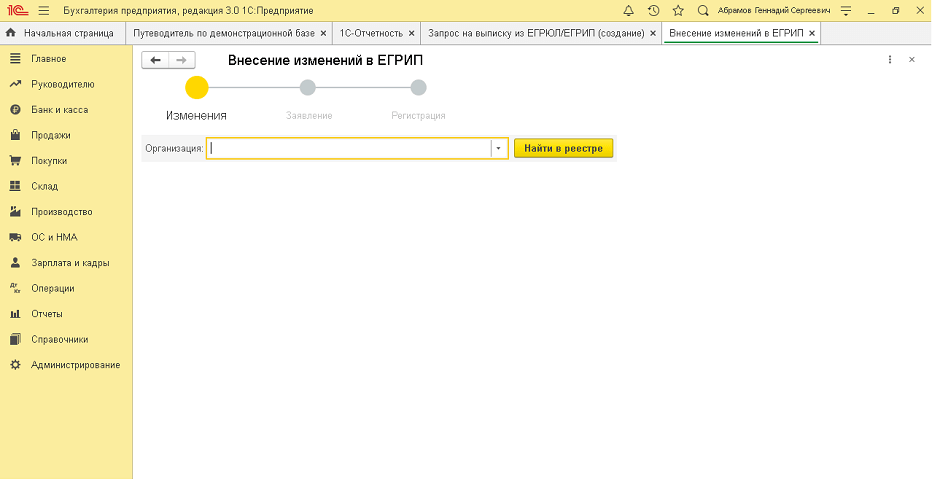940x487 pixels.
Task: Open the Главное section
Action: [49, 59]
